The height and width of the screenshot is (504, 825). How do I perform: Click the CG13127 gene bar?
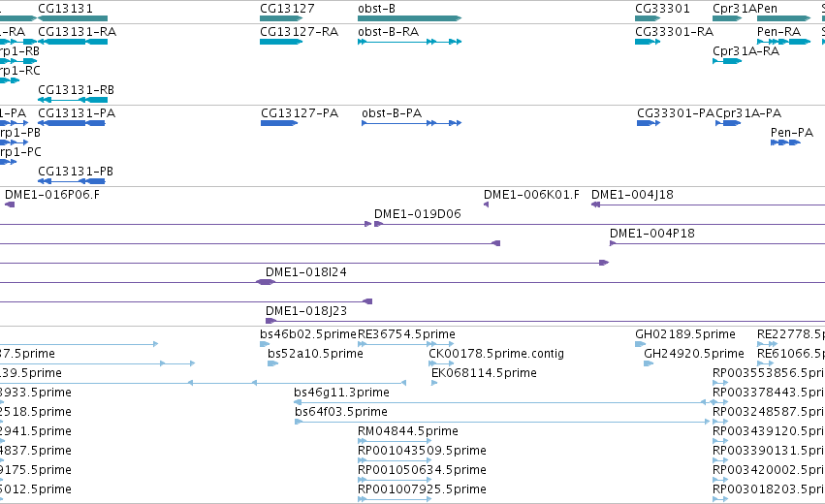(281, 18)
